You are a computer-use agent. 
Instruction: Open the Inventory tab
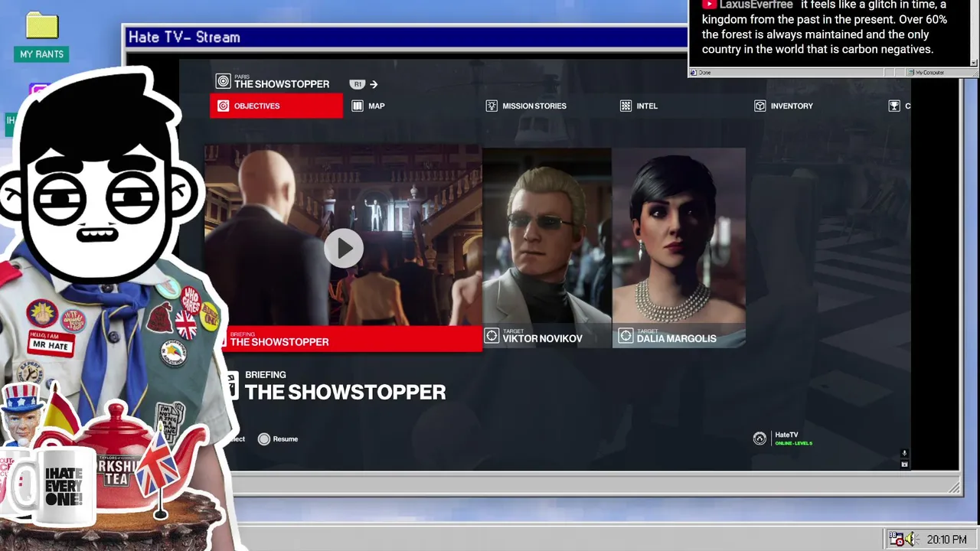[x=783, y=106]
